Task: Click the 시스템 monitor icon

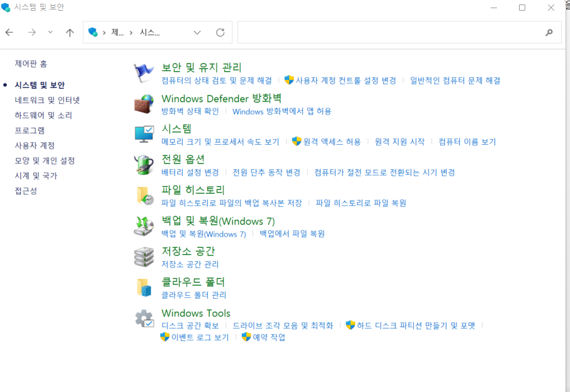Action: tap(144, 135)
